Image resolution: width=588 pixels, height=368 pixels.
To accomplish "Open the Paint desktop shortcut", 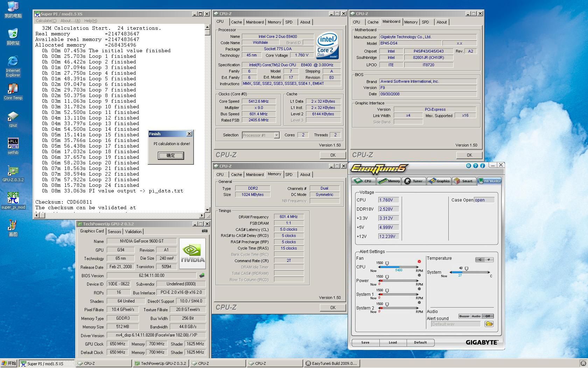I will coord(13,228).
